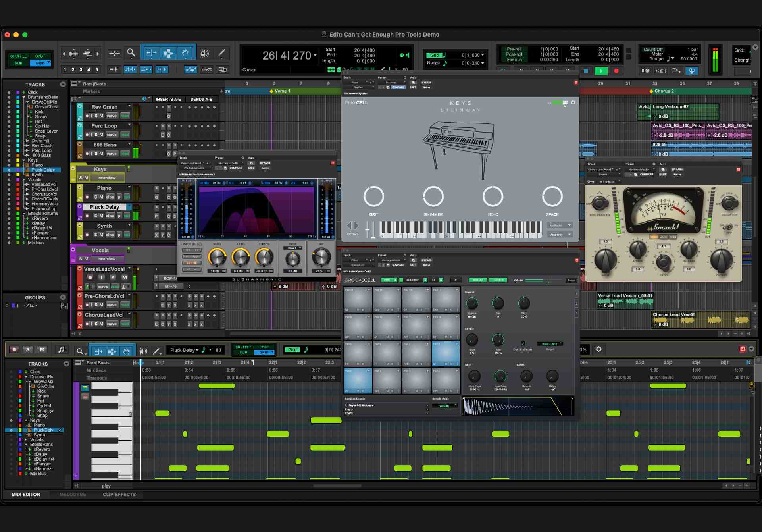This screenshot has width=762, height=532.
Task: Click notation view music note icon
Action: tap(61, 349)
